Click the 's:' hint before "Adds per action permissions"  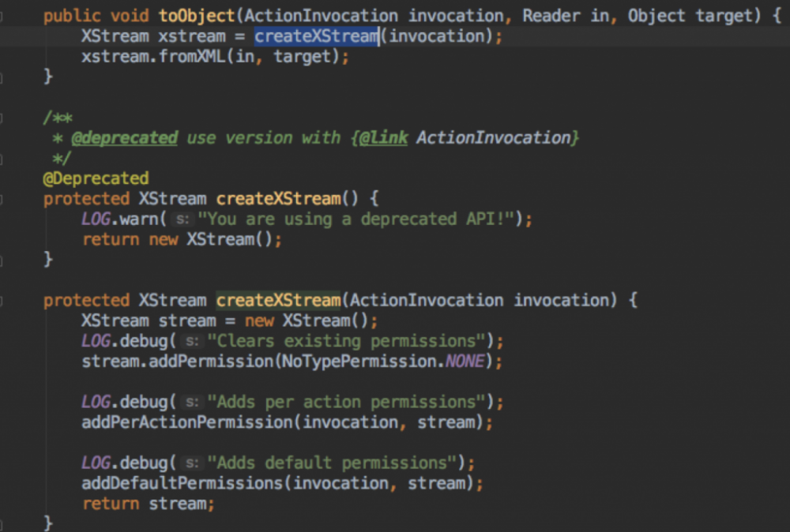[191, 402]
